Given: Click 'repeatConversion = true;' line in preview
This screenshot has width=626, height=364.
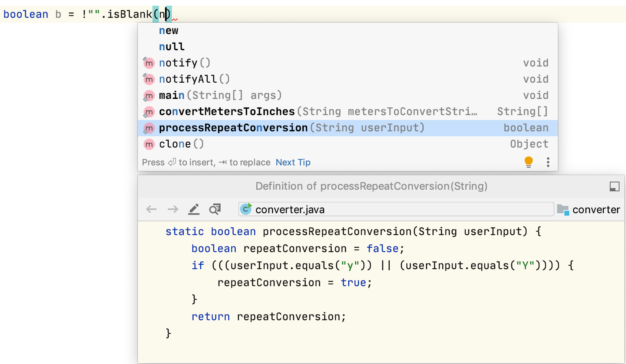Looking at the screenshot, I should coord(294,283).
